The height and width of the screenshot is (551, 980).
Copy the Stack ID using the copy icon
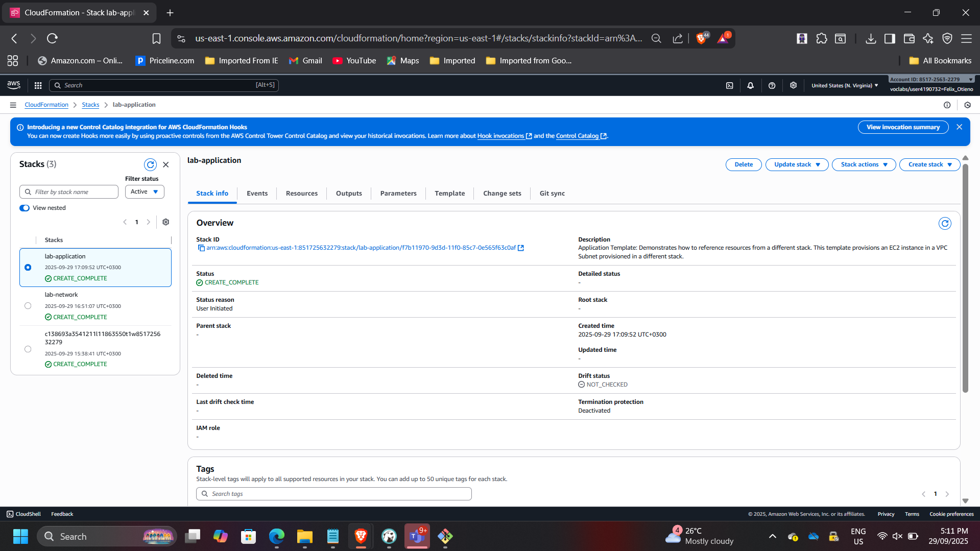tap(201, 248)
